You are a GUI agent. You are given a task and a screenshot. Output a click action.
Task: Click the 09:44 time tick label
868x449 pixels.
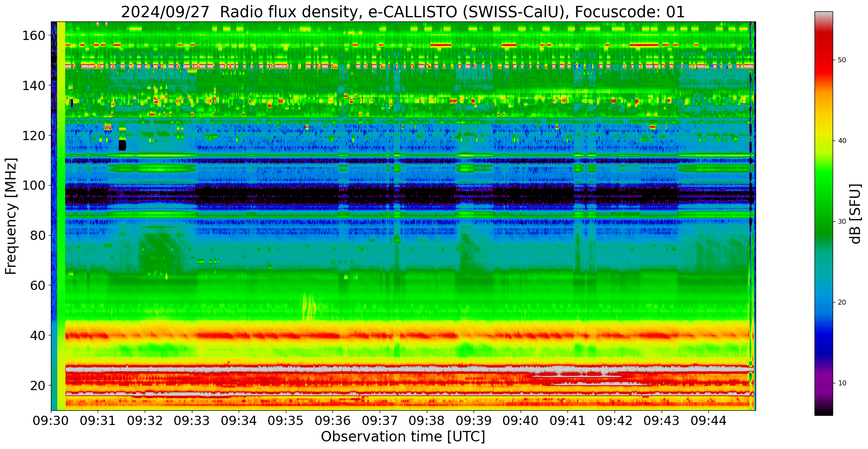coord(708,420)
